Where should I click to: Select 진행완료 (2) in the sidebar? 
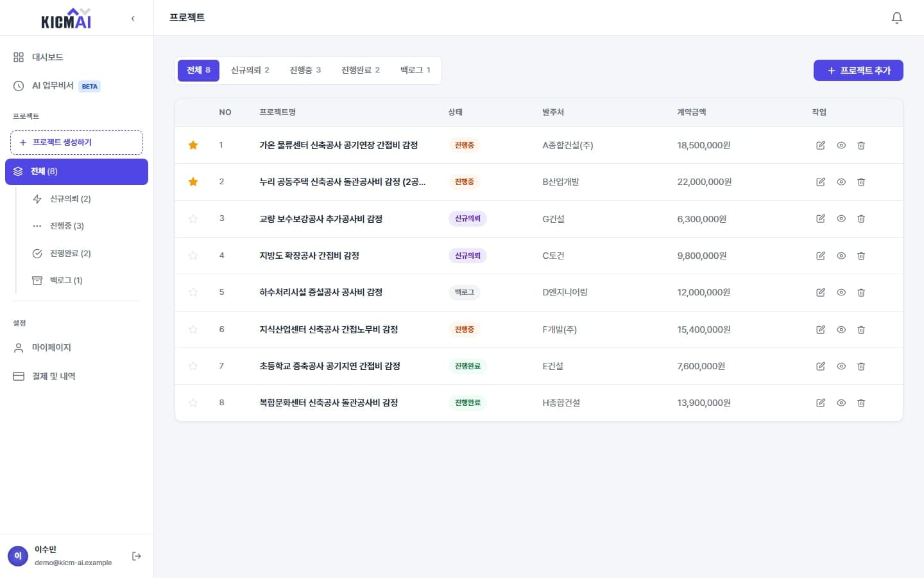(x=85, y=254)
